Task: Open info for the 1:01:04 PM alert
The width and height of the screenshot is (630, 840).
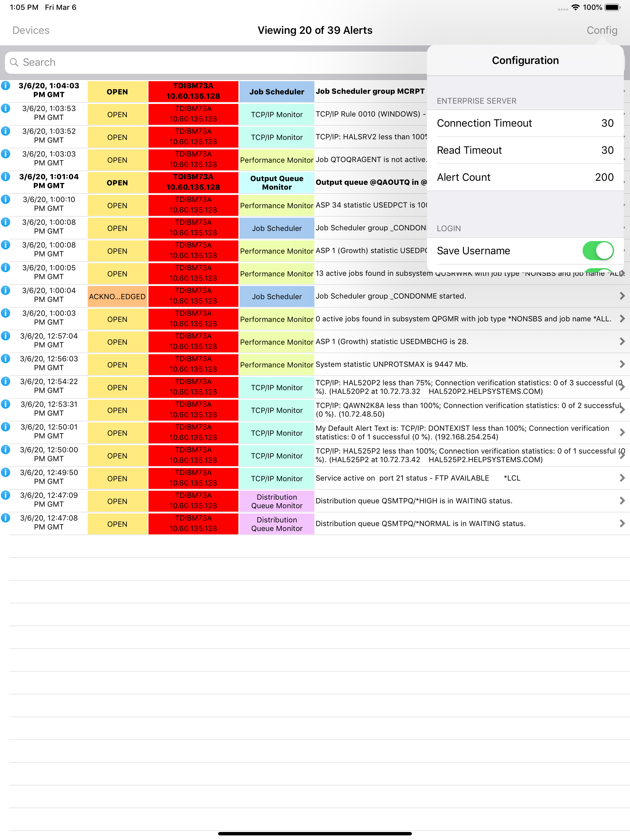Action: point(5,176)
